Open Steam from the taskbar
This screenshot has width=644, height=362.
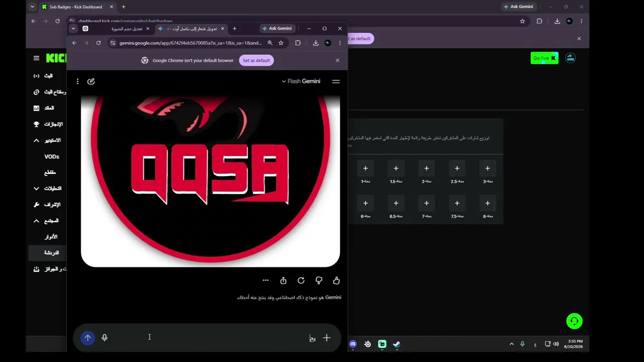tap(396, 344)
